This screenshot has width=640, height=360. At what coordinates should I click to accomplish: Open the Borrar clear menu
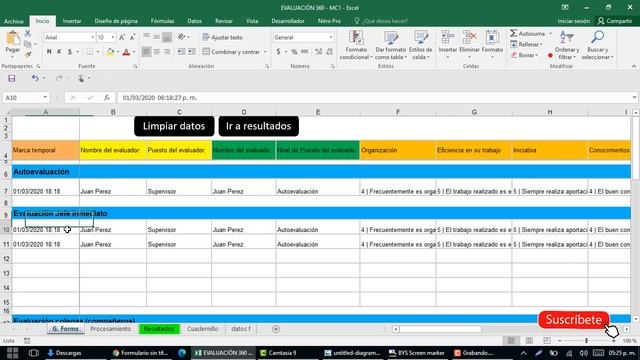tap(524, 55)
